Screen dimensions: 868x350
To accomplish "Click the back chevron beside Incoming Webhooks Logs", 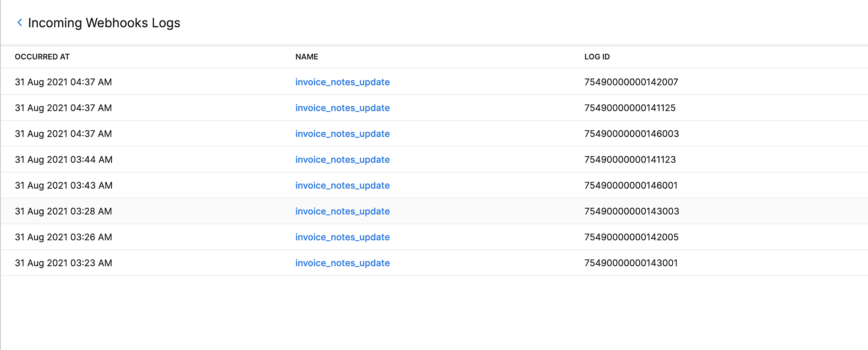I will 19,23.
